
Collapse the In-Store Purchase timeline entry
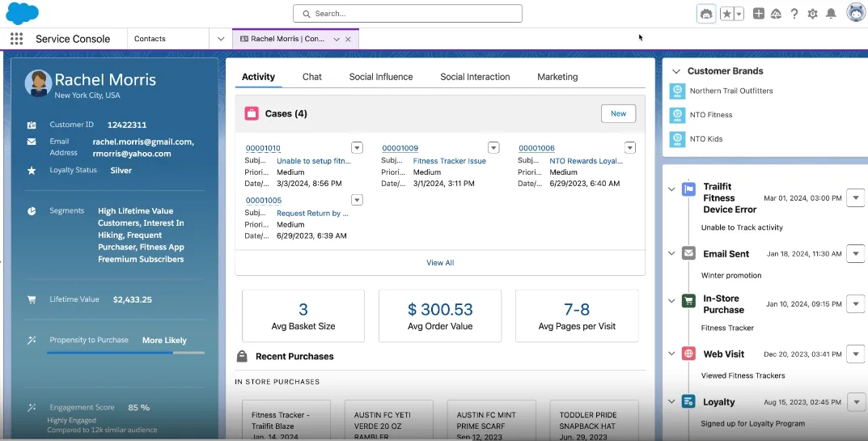671,301
